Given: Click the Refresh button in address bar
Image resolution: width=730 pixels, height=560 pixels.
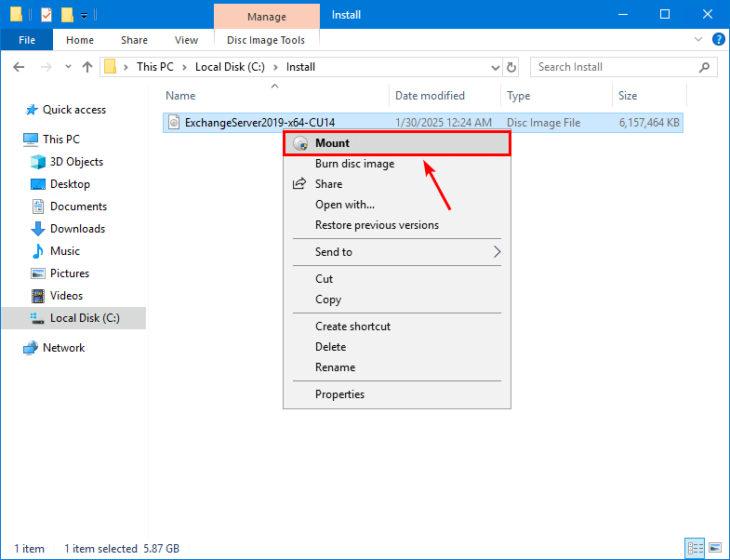Looking at the screenshot, I should click(511, 67).
